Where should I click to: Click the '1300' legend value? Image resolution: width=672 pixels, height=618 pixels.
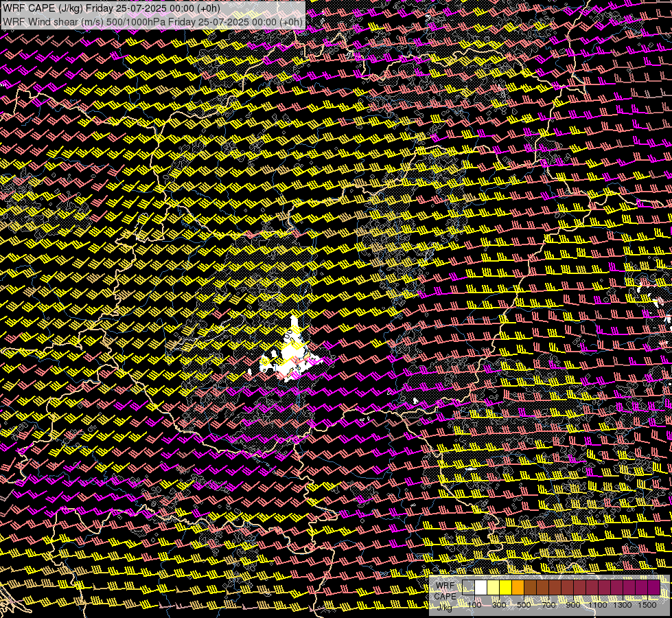[x=623, y=605]
